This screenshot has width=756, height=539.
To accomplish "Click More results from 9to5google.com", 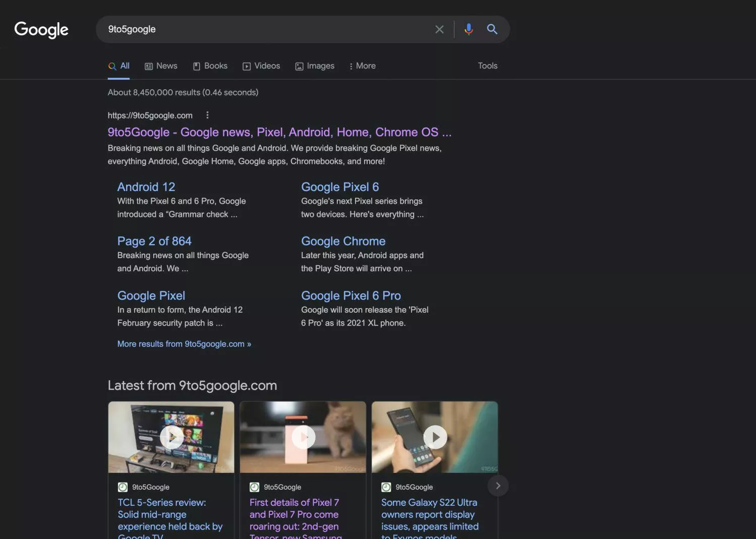I will pyautogui.click(x=184, y=344).
